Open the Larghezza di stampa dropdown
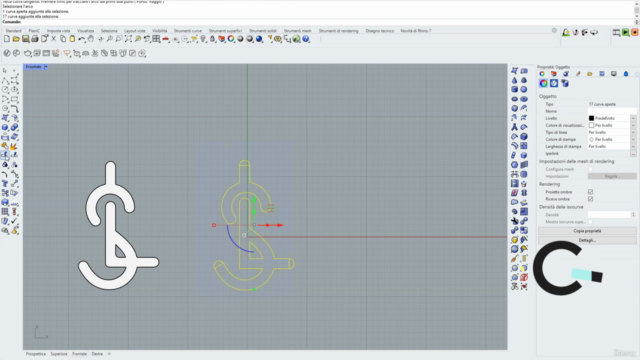The image size is (640, 360). tap(633, 146)
